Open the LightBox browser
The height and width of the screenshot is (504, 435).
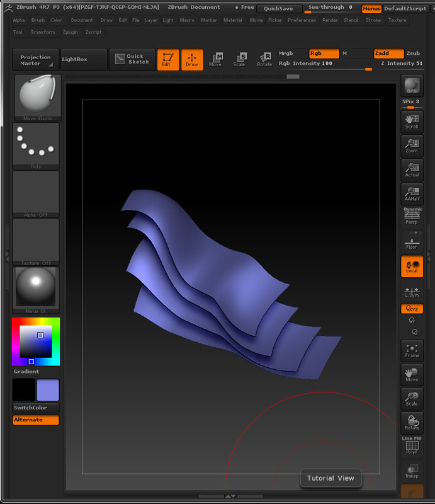[74, 59]
